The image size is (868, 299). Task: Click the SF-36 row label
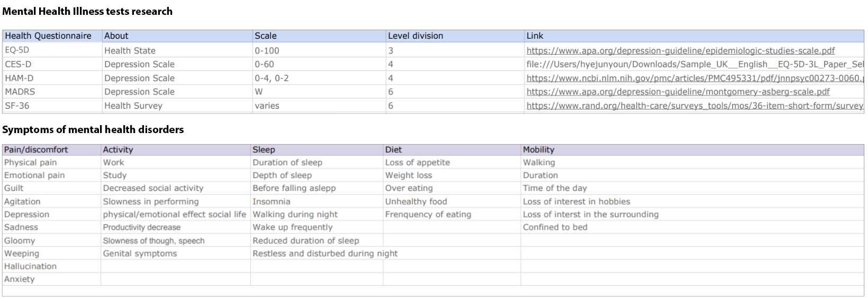17,105
